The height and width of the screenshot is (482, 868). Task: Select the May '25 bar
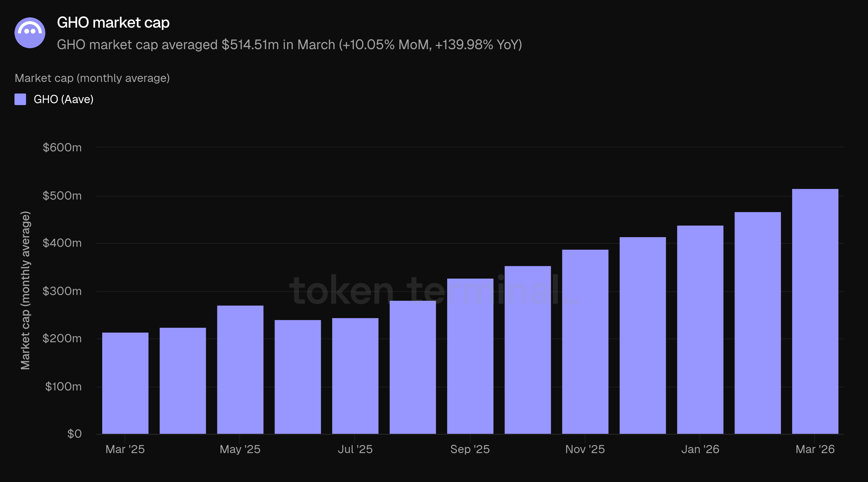[240, 370]
